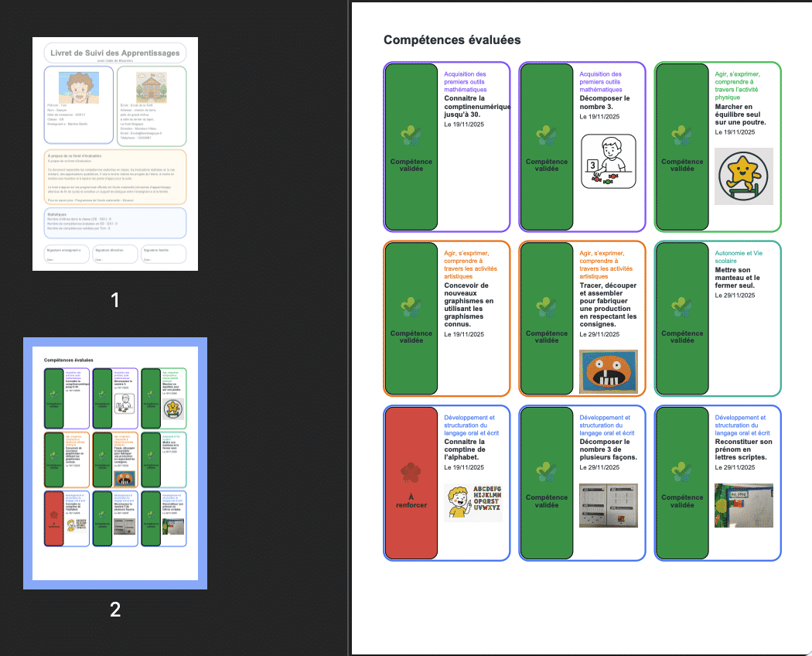The image size is (812, 656).
Task: Click the title Connaitre la comptine de l'alphabet
Action: tap(465, 449)
